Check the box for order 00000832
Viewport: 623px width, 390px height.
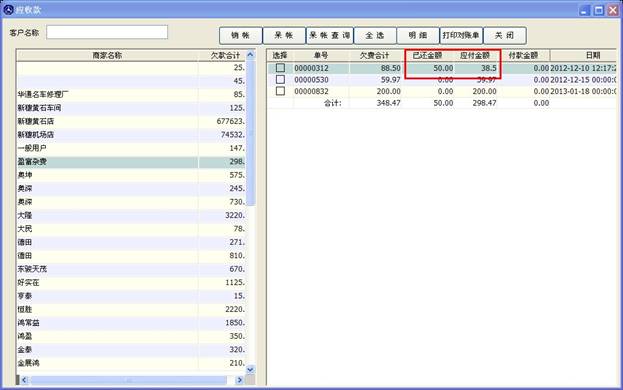click(280, 91)
